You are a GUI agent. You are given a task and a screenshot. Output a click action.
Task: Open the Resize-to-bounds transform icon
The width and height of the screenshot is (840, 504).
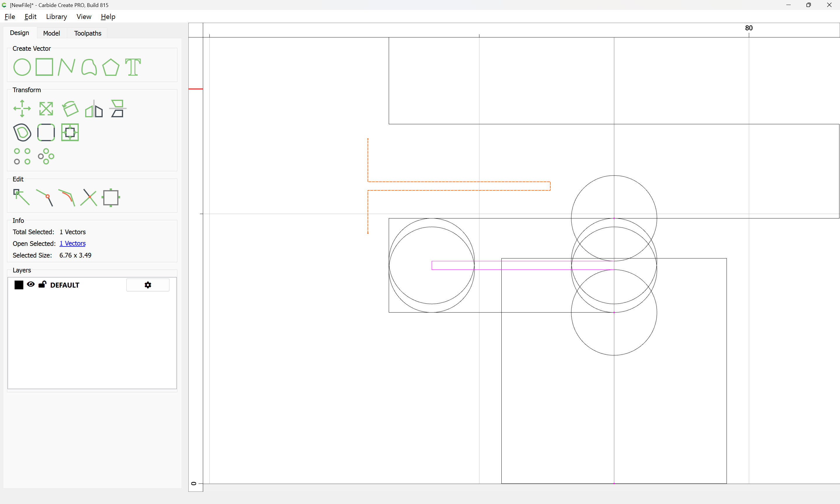pos(70,132)
